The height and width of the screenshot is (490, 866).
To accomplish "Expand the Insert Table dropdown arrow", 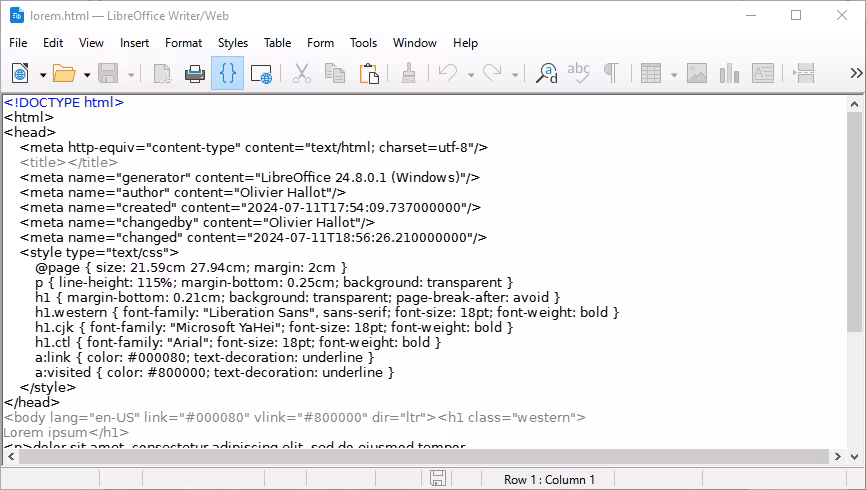I will coord(673,74).
